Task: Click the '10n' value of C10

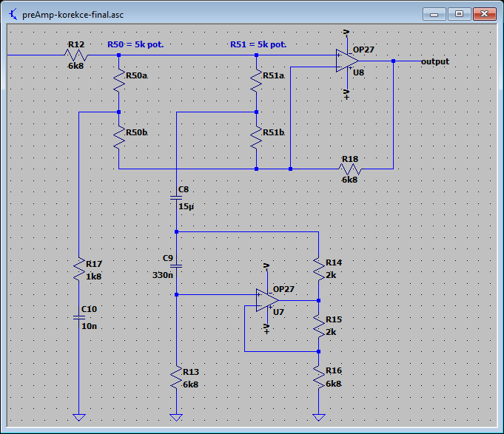Action: [89, 326]
